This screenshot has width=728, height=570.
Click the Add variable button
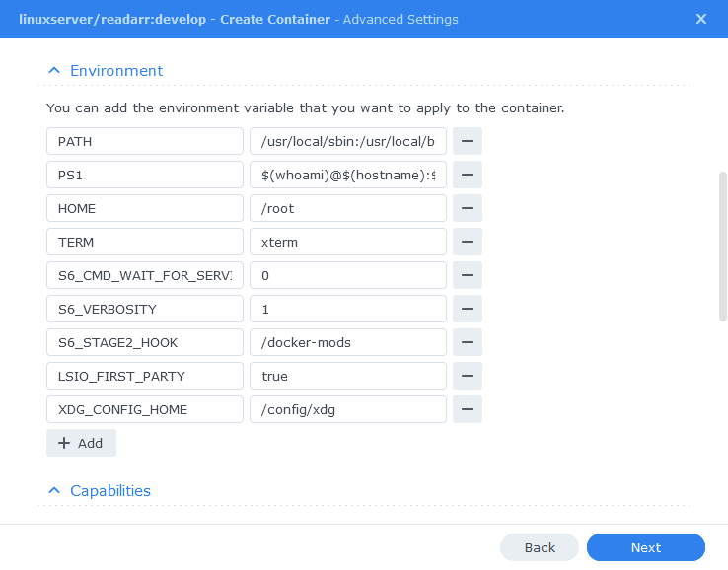click(x=81, y=443)
